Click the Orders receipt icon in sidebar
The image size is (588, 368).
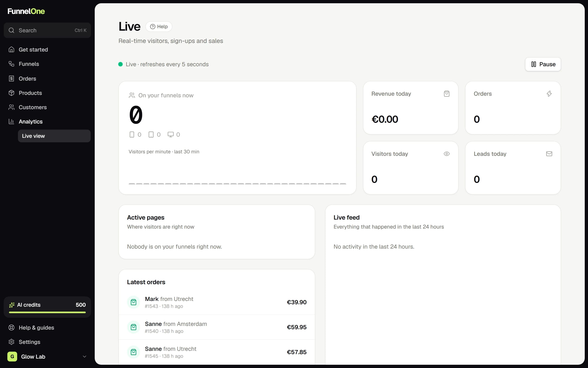click(11, 78)
